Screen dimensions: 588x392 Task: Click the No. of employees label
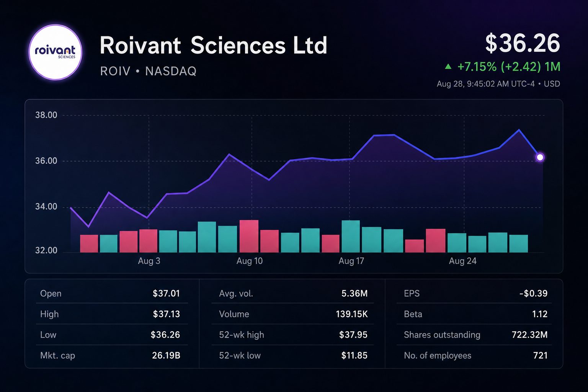[x=438, y=356]
